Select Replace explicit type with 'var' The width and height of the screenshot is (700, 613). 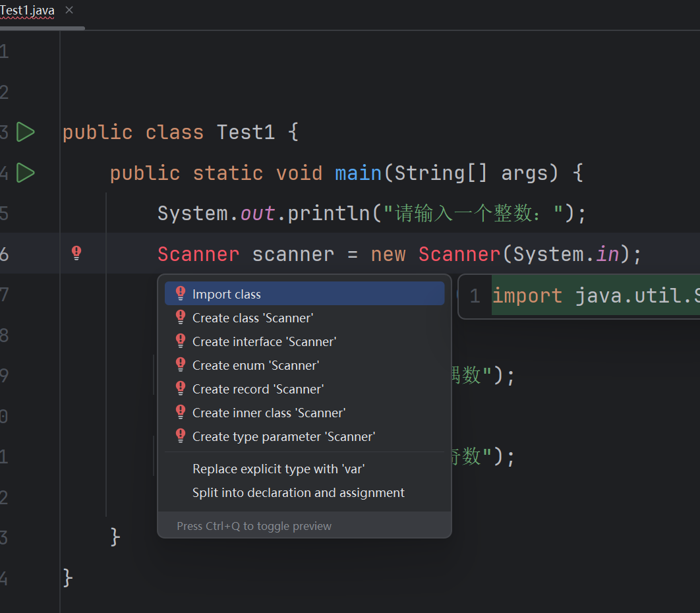(x=305, y=469)
